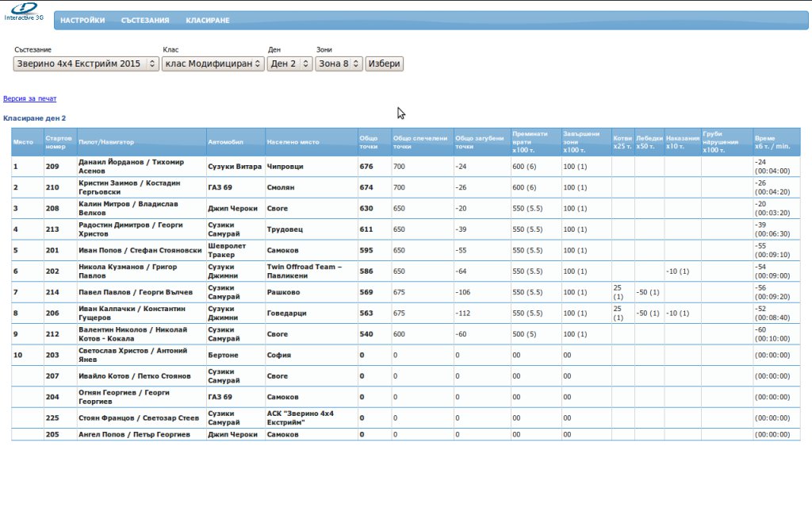Click start number 208 cell
The image size is (812, 508).
[52, 208]
